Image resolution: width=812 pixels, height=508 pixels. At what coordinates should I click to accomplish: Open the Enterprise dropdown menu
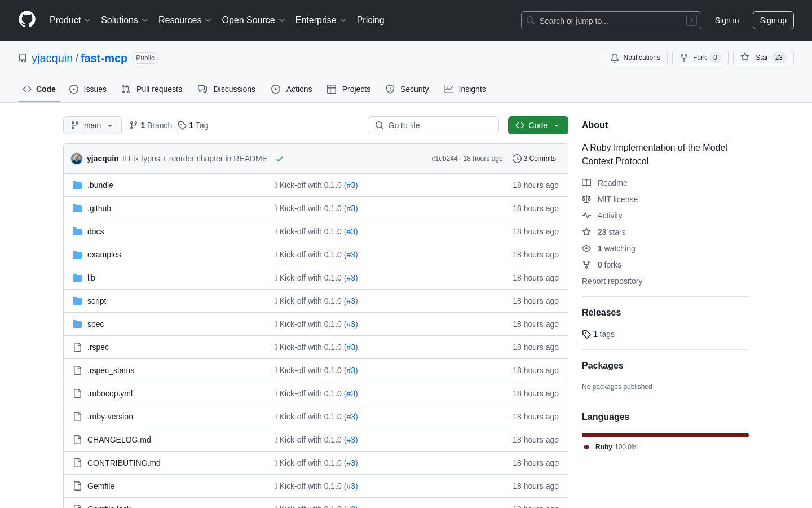click(321, 20)
